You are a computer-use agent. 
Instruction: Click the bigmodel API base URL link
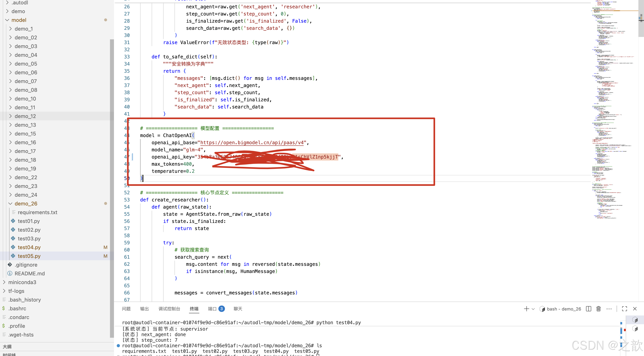pyautogui.click(x=252, y=143)
